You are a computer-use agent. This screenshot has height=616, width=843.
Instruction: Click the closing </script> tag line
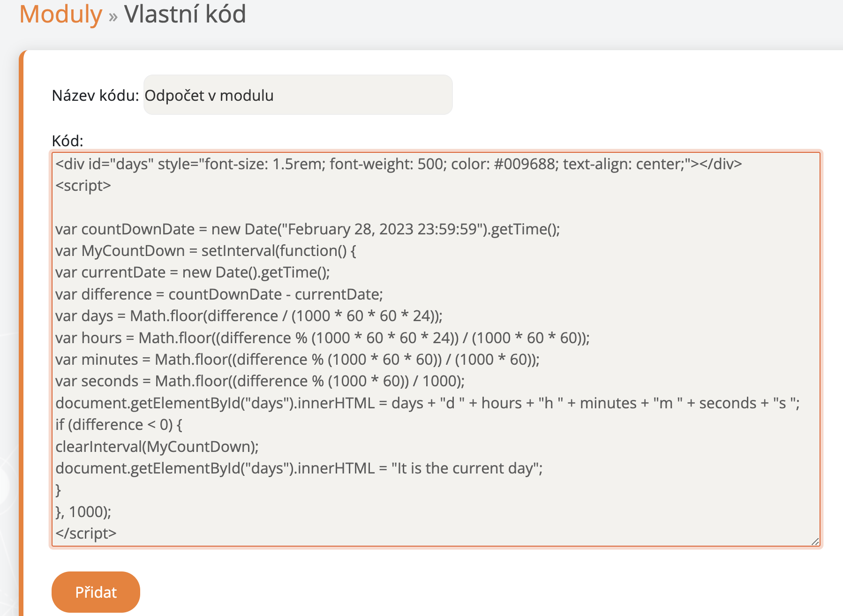click(x=86, y=533)
